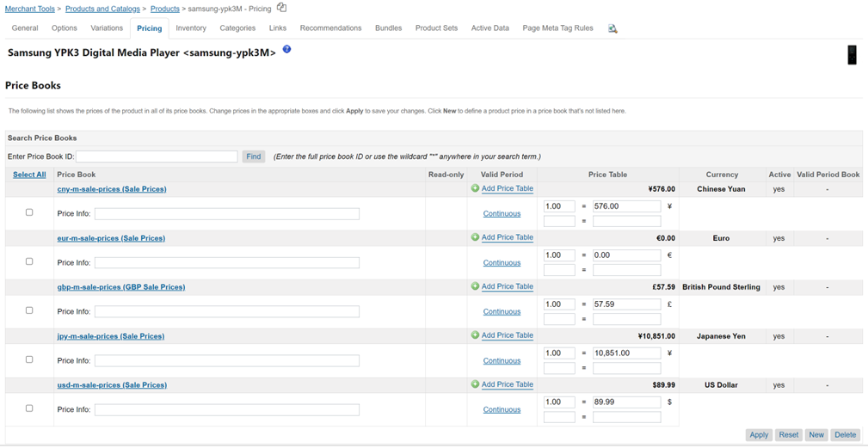Screen dimensions: 868x448
Task: Open usd-m-sale-prices (Sale Prices) price book
Action: (112, 385)
